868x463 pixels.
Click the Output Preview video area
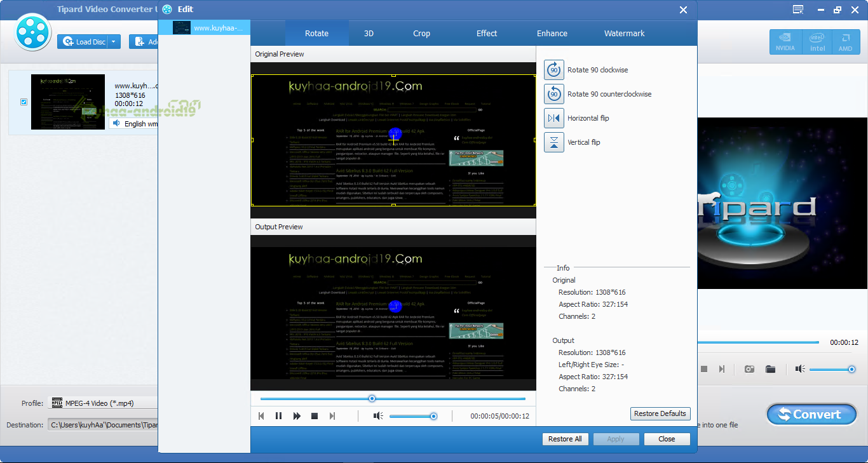click(x=393, y=313)
